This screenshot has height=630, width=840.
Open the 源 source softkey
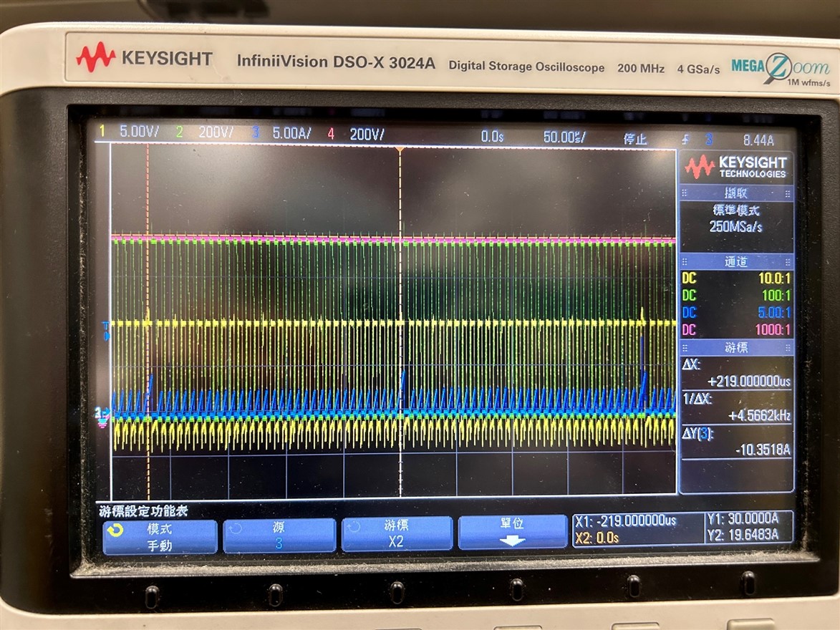point(279,535)
